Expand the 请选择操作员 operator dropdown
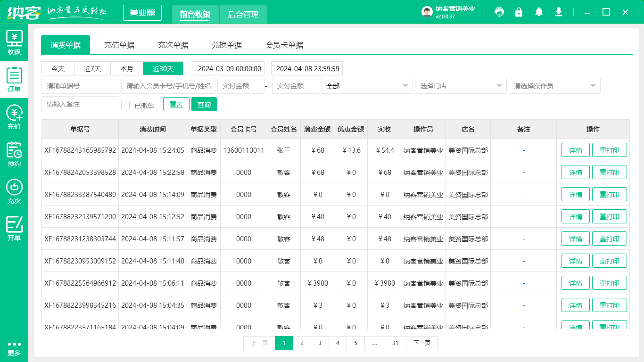 click(554, 86)
